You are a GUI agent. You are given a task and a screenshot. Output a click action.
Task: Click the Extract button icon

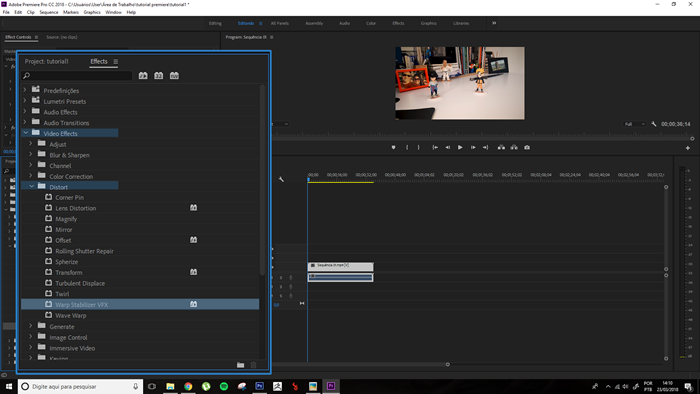(x=514, y=147)
